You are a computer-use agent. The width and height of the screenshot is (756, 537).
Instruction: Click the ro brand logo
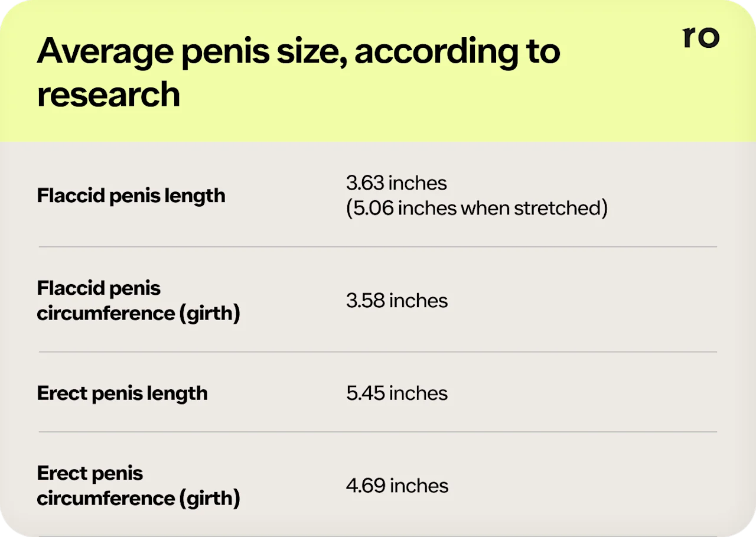(x=700, y=37)
